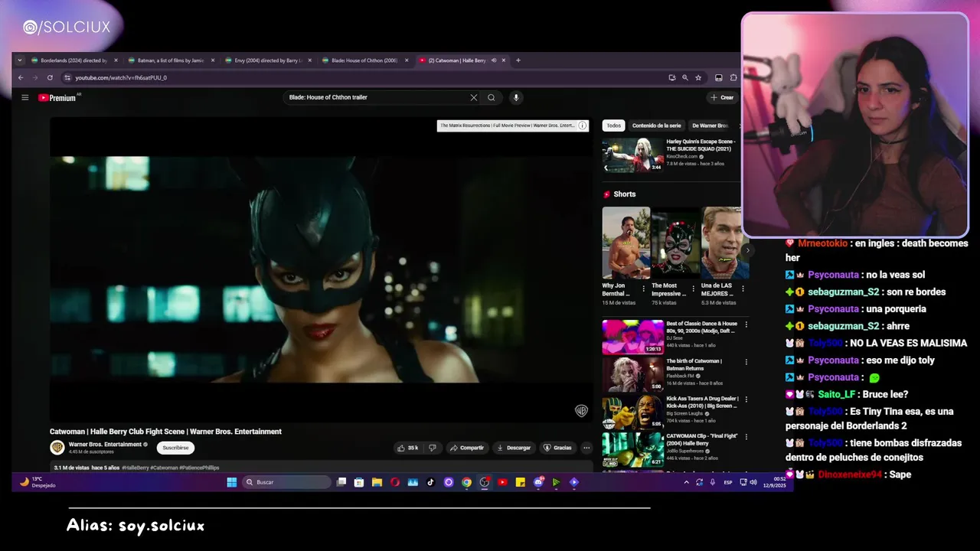This screenshot has height=551, width=980.
Task: Click the Crear button
Action: tap(722, 97)
